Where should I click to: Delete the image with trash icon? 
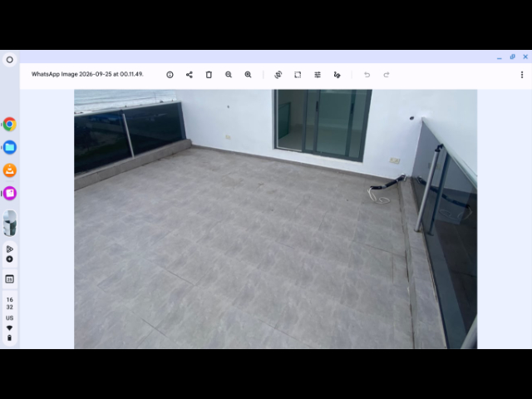click(209, 75)
